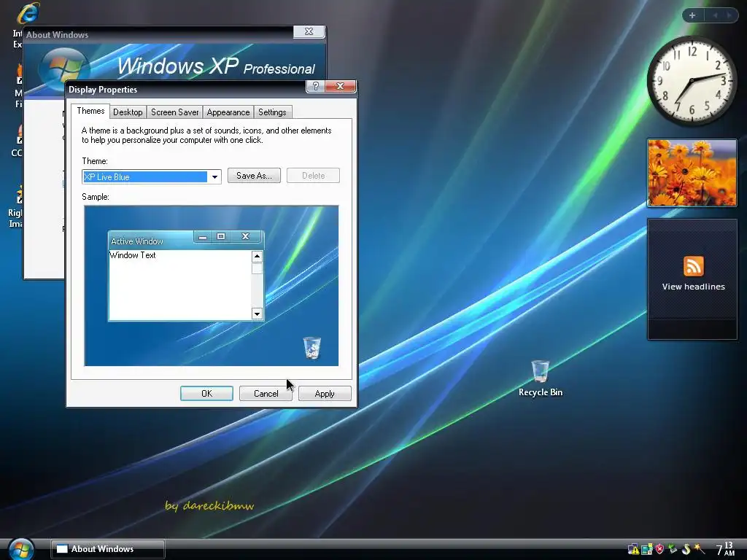Click the magic wand tray icon

700,549
